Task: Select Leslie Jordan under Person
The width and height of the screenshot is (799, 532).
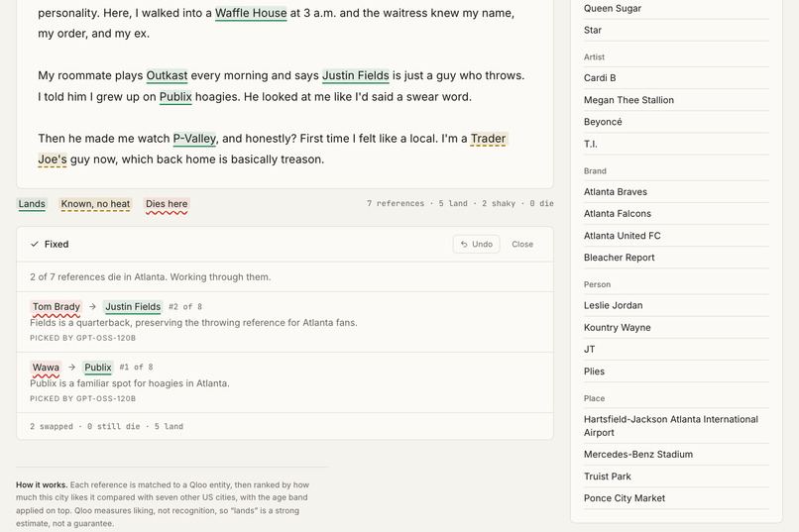Action: click(676, 305)
